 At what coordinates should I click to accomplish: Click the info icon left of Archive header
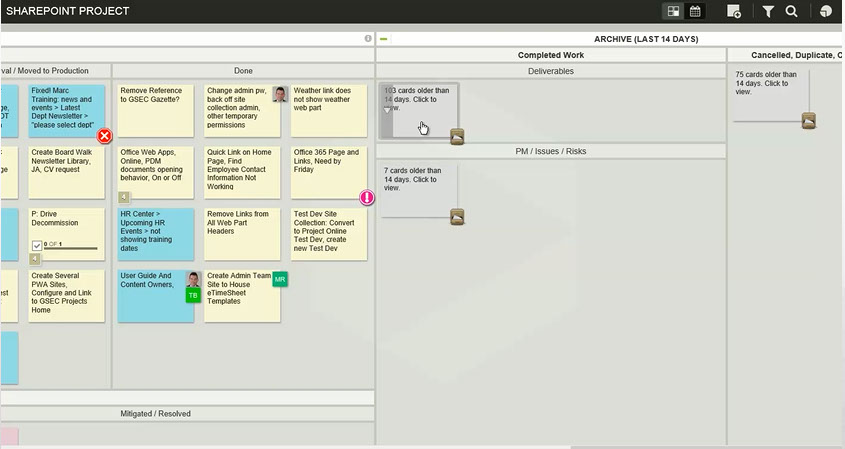point(368,39)
